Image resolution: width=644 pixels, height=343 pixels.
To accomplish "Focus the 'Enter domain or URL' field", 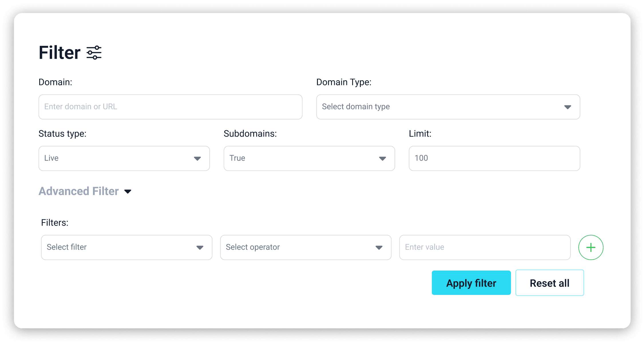I will (x=170, y=107).
